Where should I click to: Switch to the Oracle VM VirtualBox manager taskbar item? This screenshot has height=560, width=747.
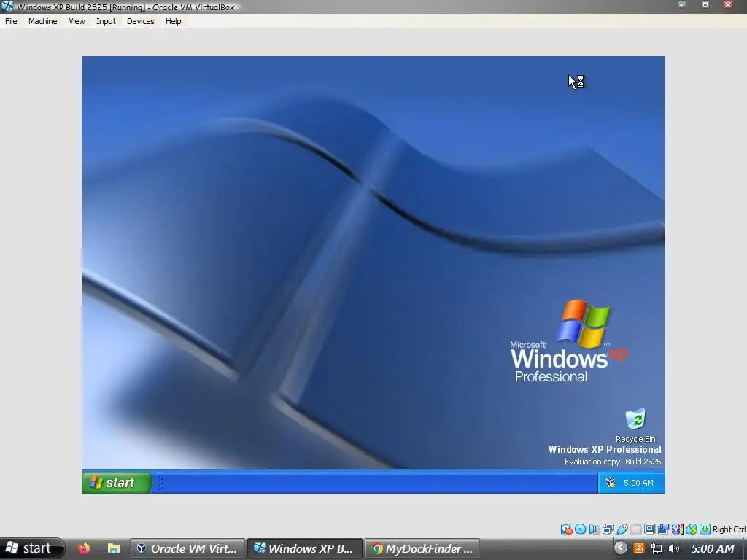tap(187, 548)
